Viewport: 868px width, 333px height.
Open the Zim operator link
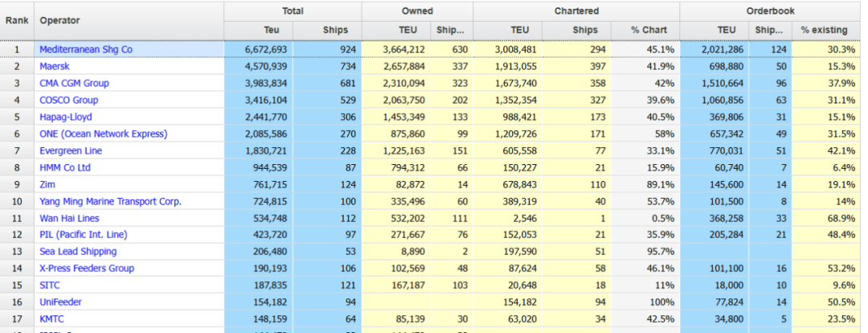[47, 184]
